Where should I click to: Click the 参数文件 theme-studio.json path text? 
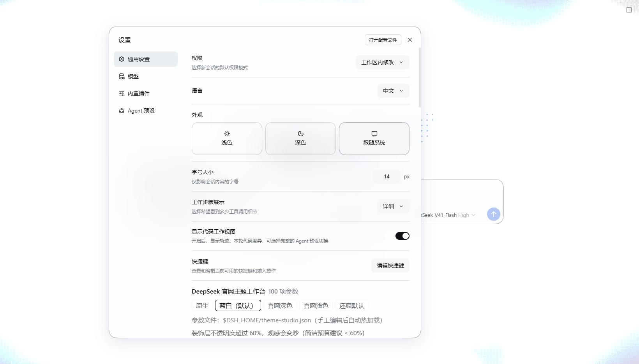[287, 320]
